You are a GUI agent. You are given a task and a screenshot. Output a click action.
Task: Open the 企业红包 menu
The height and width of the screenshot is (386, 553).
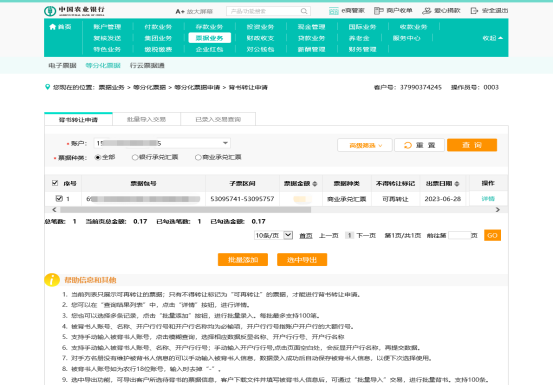pyautogui.click(x=209, y=49)
